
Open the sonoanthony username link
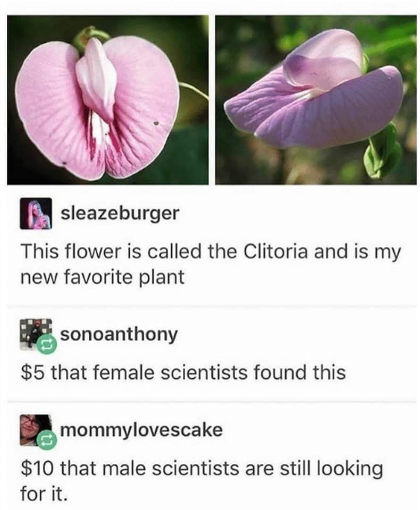point(119,334)
